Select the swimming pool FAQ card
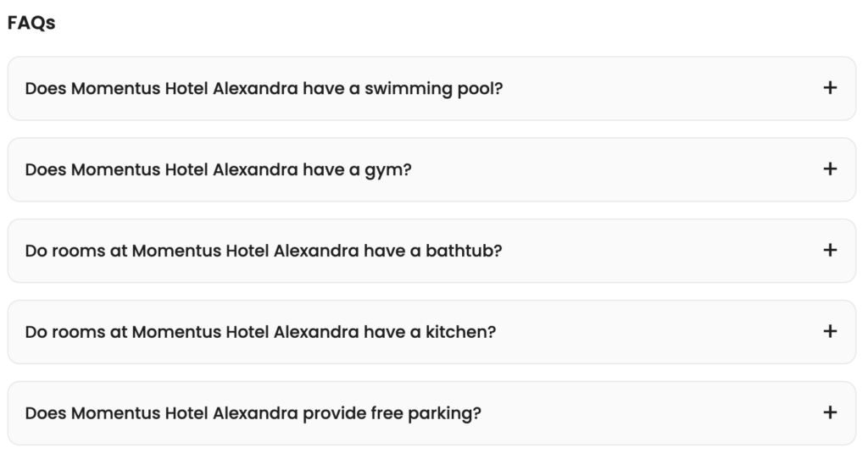Viewport: 868px width, 459px height. (x=431, y=88)
